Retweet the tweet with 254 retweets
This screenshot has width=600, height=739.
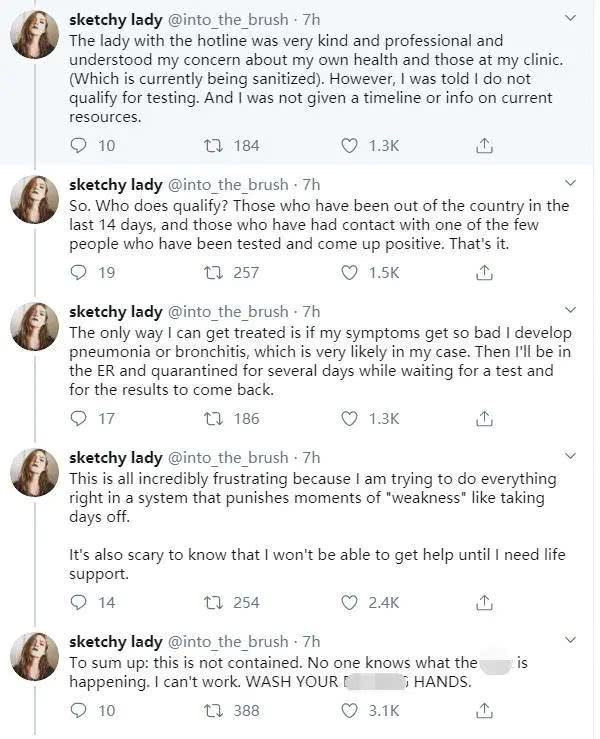click(212, 602)
